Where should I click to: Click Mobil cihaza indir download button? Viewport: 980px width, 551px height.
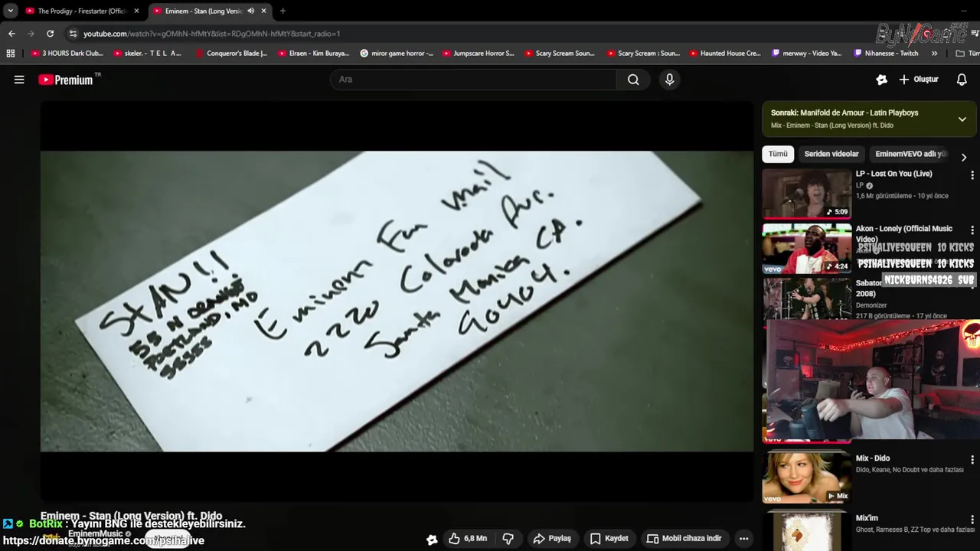coord(684,539)
